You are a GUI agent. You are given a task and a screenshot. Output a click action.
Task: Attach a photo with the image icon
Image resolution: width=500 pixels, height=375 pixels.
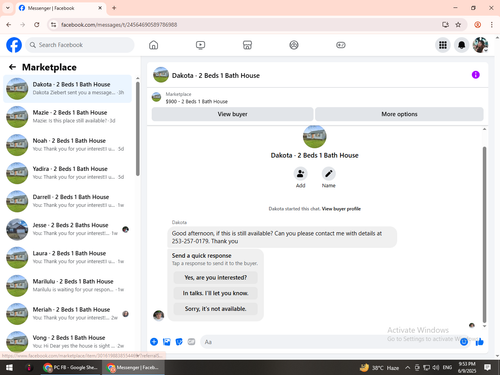(x=166, y=342)
